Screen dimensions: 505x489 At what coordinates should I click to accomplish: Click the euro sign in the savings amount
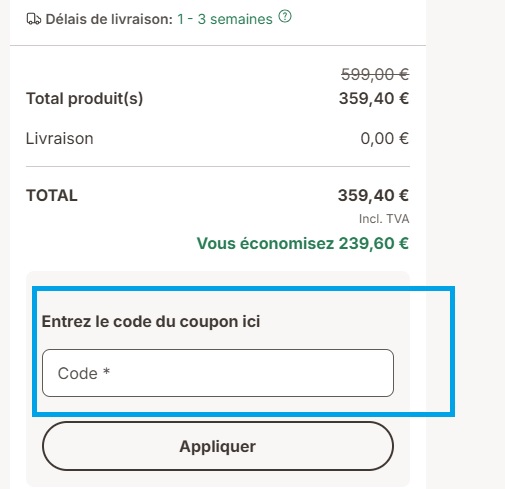point(404,243)
